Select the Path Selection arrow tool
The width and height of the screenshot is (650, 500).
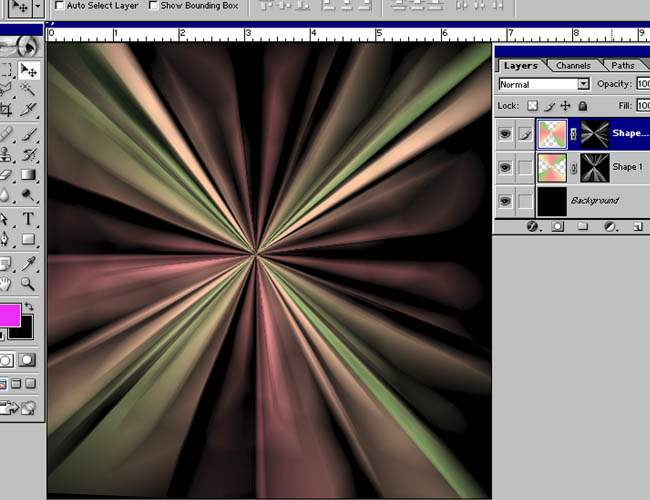click(x=6, y=219)
